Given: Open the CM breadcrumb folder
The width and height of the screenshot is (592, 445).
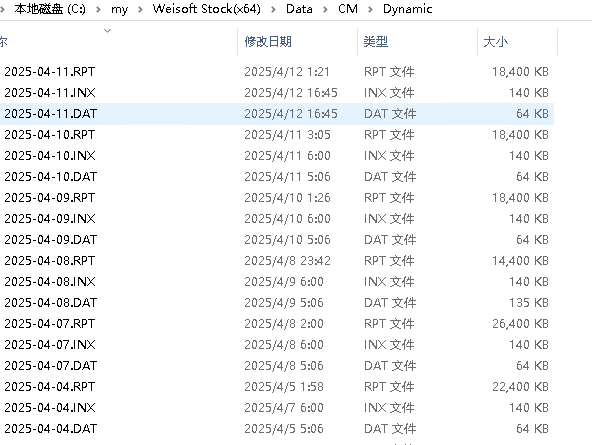Looking at the screenshot, I should [348, 9].
